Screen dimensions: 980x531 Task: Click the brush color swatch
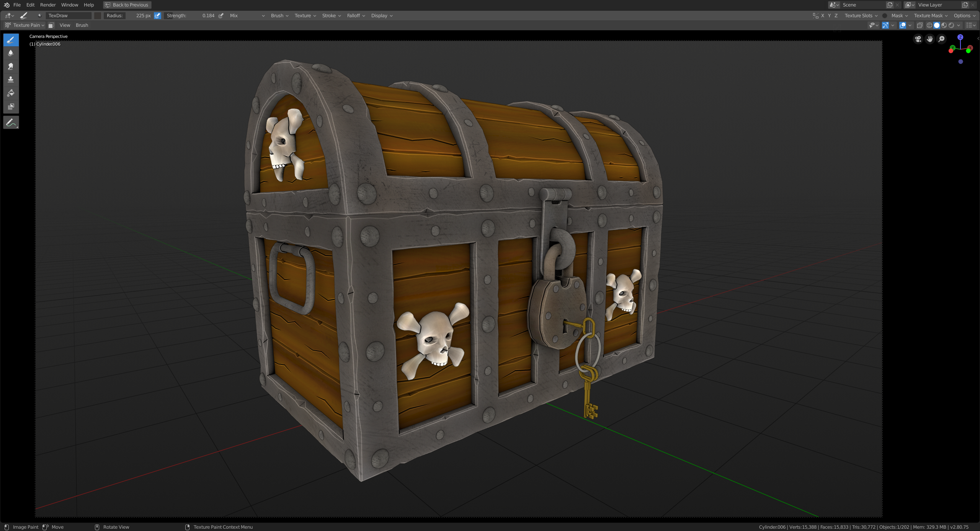click(x=98, y=16)
